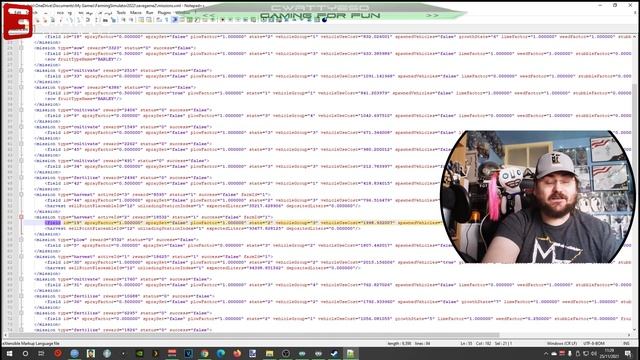Click the taskbar Search icon
The height and width of the screenshot is (360, 640).
[25, 353]
